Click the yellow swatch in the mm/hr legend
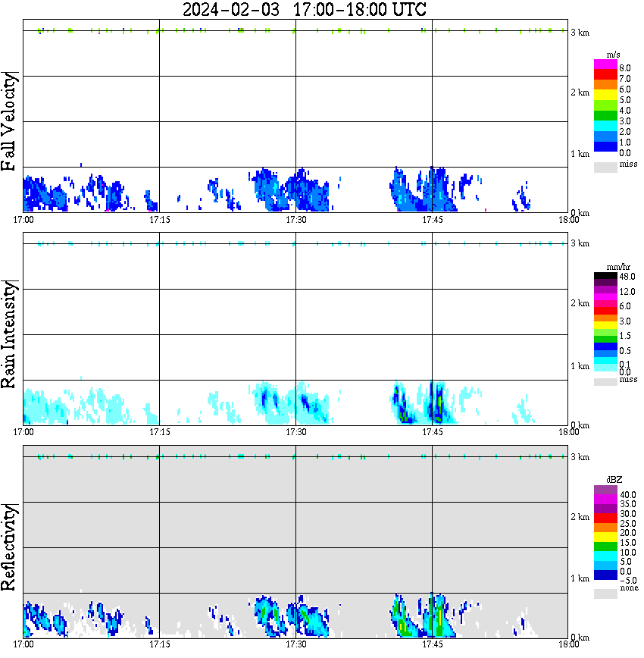 [605, 325]
